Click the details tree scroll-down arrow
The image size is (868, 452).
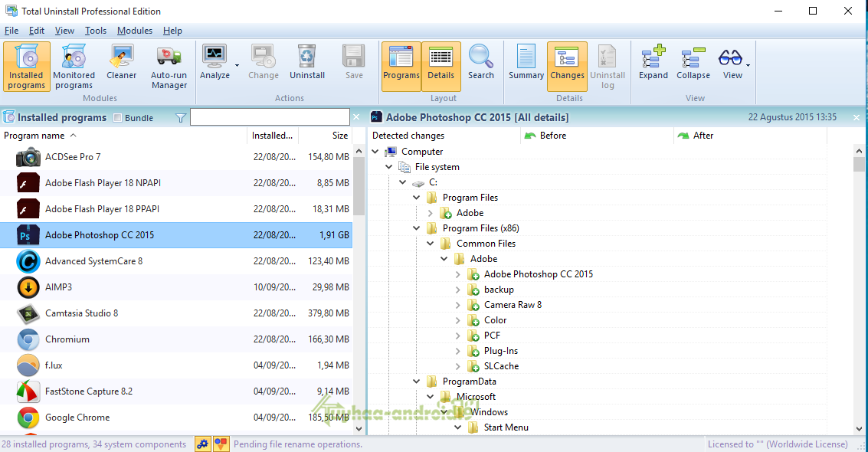(859, 429)
